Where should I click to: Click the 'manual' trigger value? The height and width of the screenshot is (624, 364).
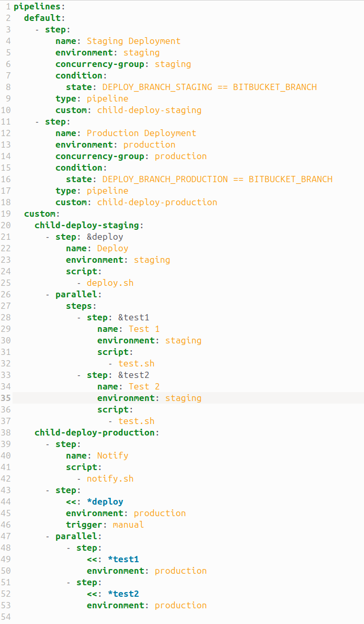(x=128, y=525)
